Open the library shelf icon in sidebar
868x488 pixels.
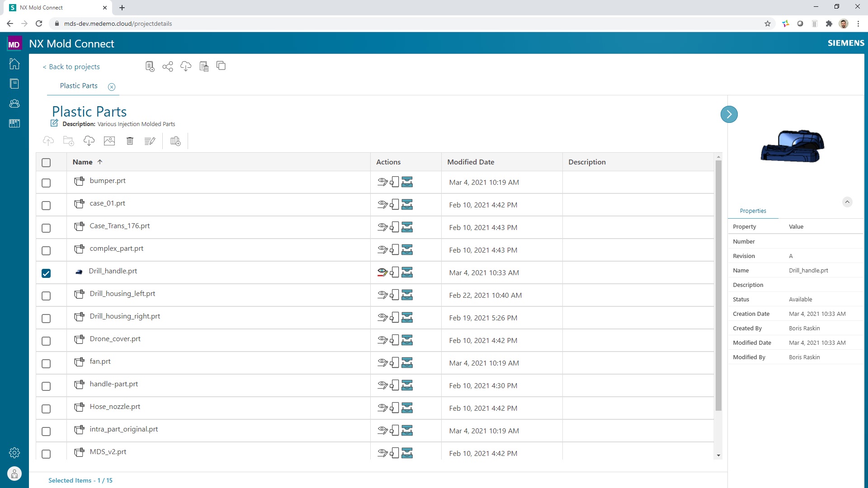coord(14,123)
